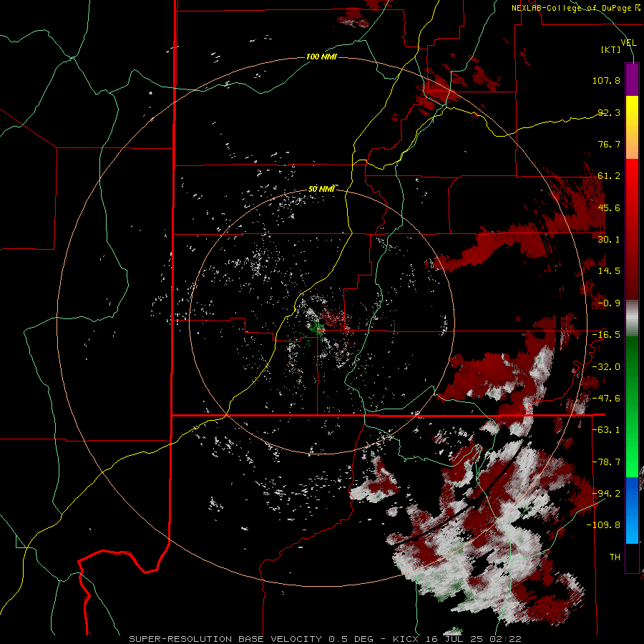Click the 45.6 color scale value
Viewport: 644px width, 644px height.
[609, 208]
